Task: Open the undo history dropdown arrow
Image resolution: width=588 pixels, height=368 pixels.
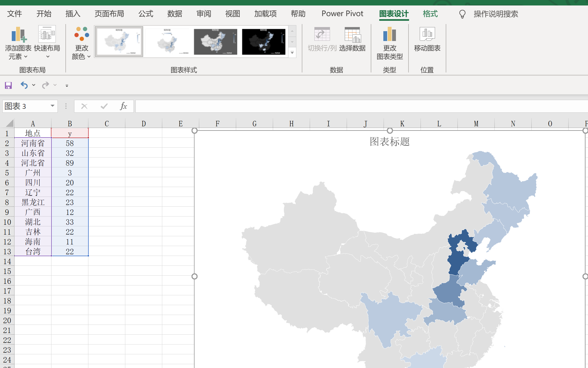Action: 34,85
